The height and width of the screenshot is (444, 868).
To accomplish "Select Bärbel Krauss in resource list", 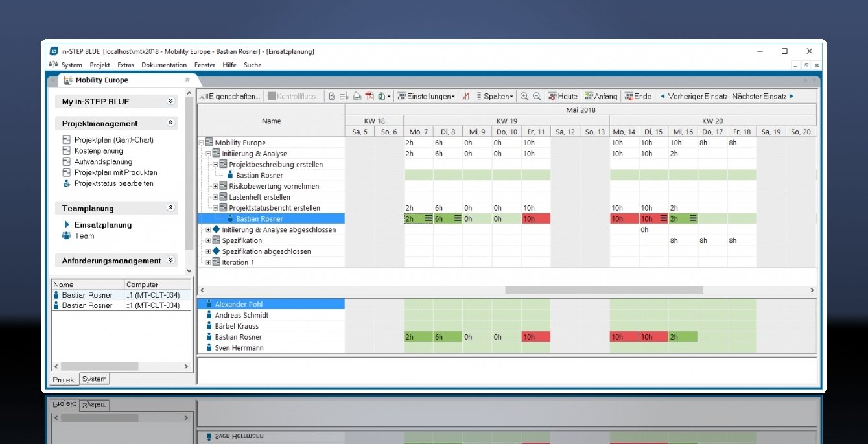I will click(x=271, y=326).
